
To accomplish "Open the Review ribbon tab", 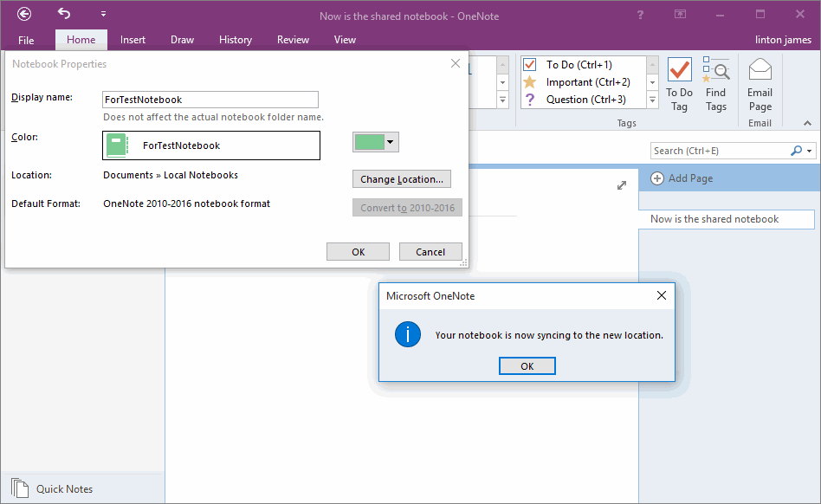I will [293, 39].
